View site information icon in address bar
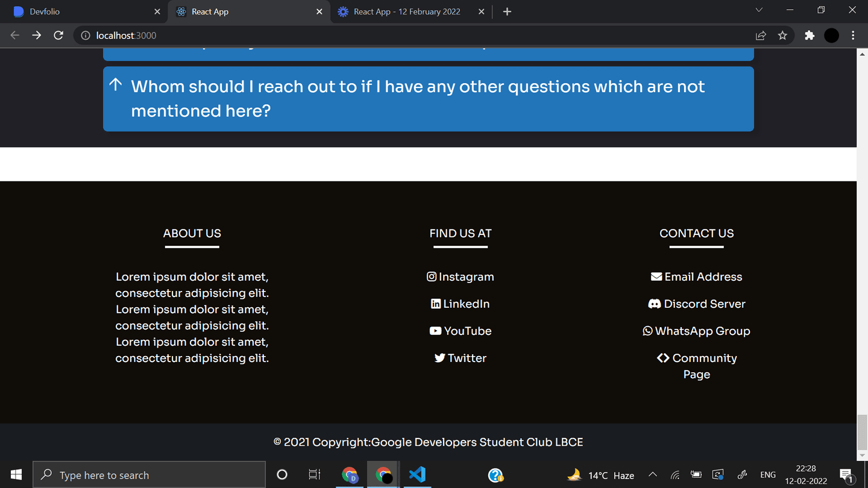The height and width of the screenshot is (488, 868). tap(86, 36)
